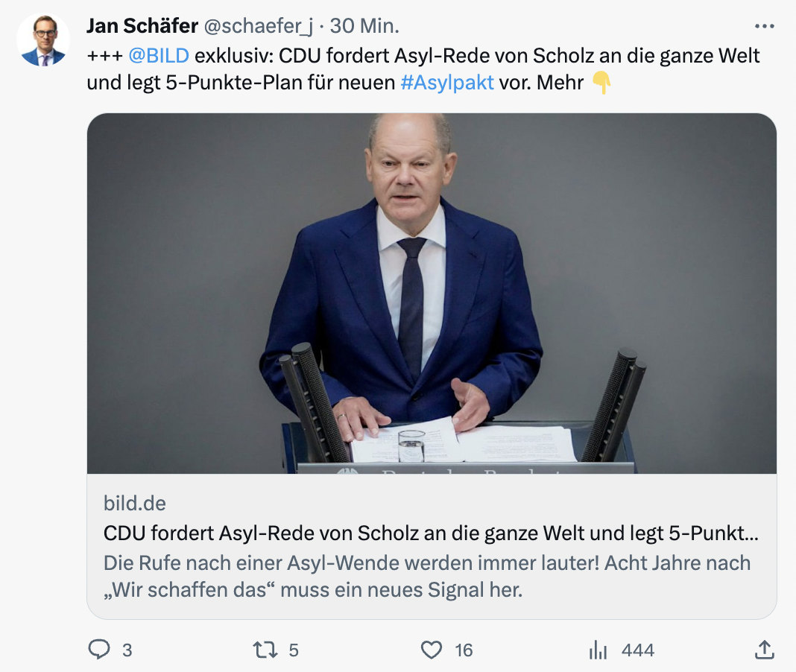Click the retweet count 5

(294, 650)
